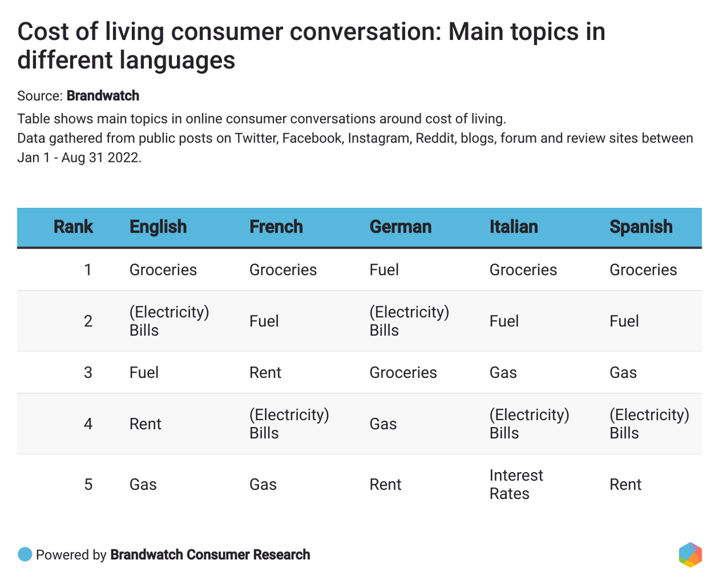Screen dimensions: 719x588
Task: Sort by the Rank column header
Action: tap(73, 227)
